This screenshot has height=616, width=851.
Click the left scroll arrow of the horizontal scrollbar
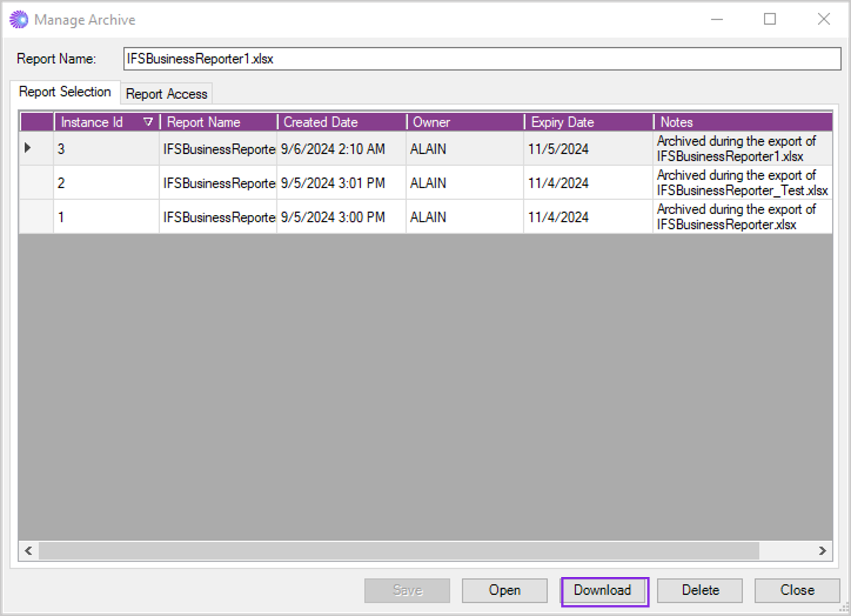point(28,551)
